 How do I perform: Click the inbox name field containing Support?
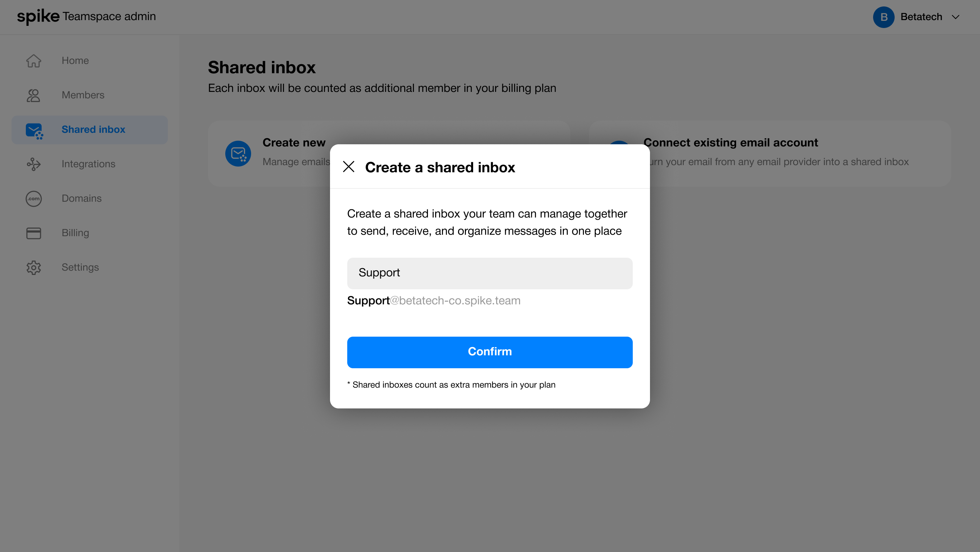[x=490, y=273]
